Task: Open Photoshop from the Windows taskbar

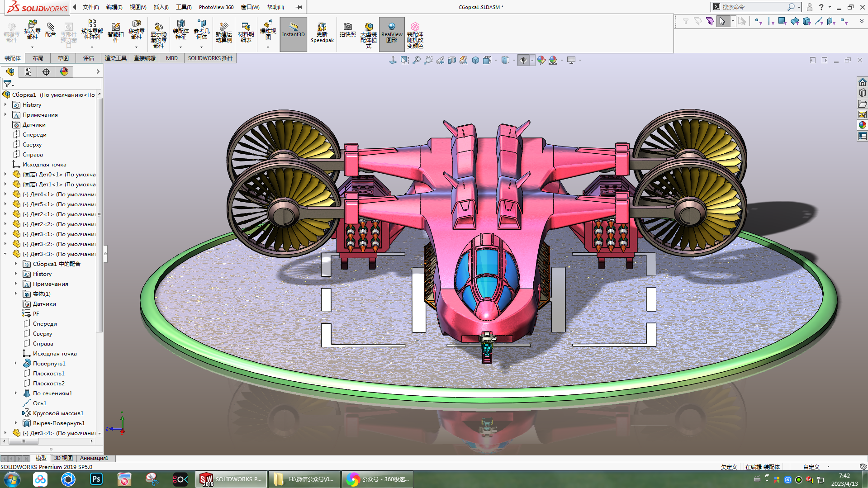Action: coord(96,479)
